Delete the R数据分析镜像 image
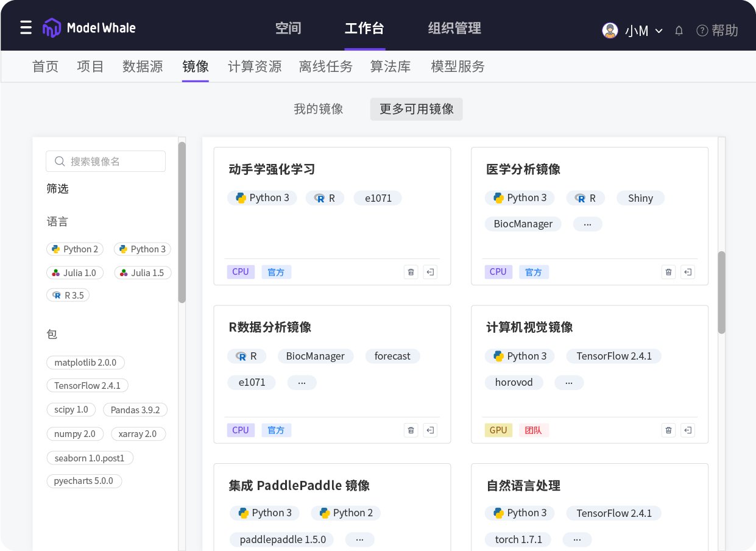This screenshot has height=551, width=756. tap(411, 430)
